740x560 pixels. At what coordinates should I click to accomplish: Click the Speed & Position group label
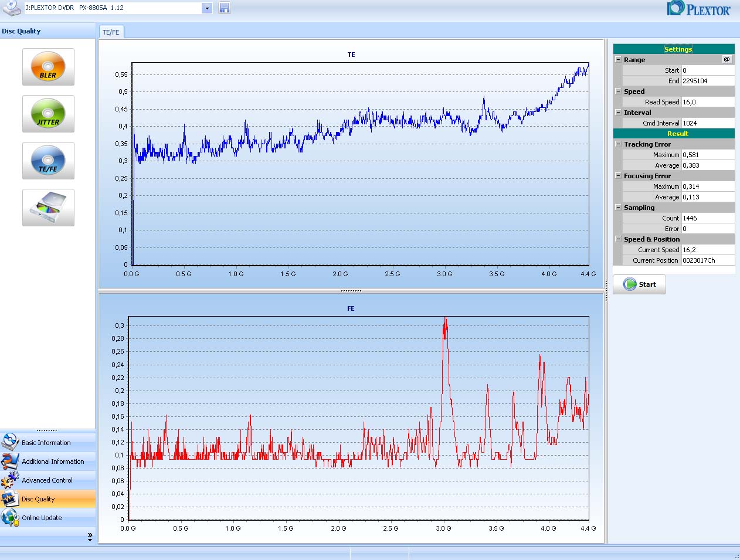click(652, 239)
